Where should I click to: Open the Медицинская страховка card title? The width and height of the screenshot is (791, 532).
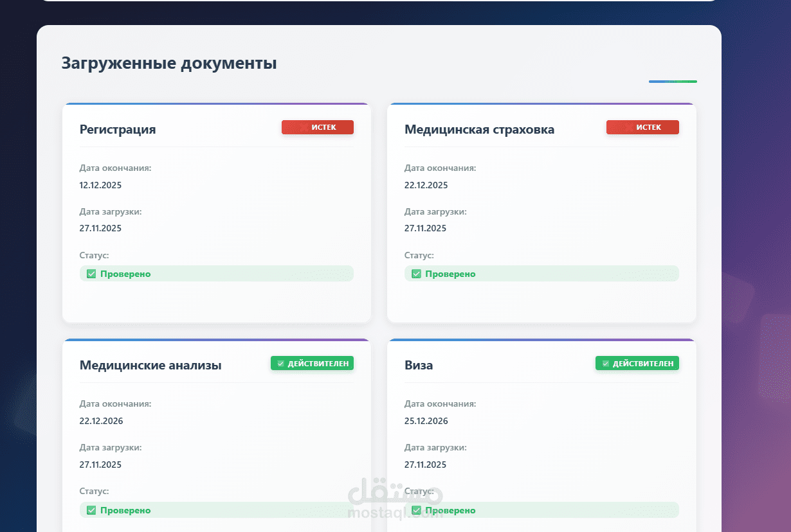479,129
